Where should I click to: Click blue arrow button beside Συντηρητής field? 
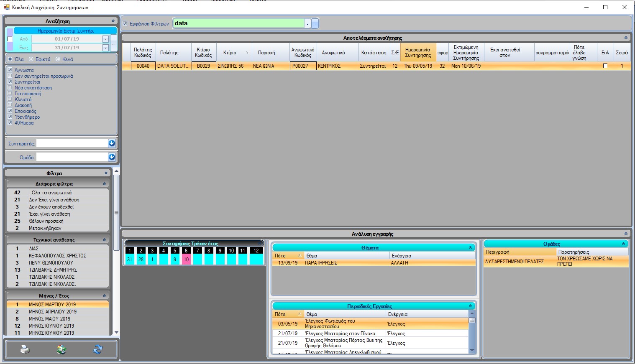(x=112, y=143)
